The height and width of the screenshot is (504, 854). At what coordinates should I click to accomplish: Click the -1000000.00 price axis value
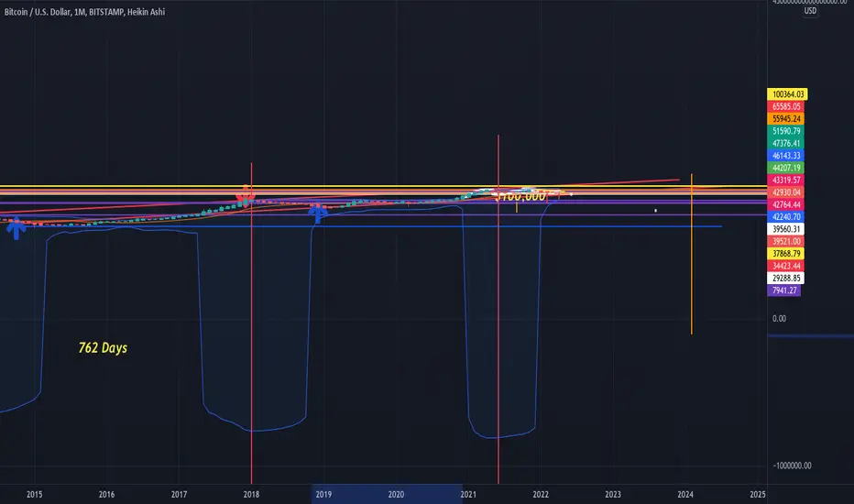click(792, 466)
